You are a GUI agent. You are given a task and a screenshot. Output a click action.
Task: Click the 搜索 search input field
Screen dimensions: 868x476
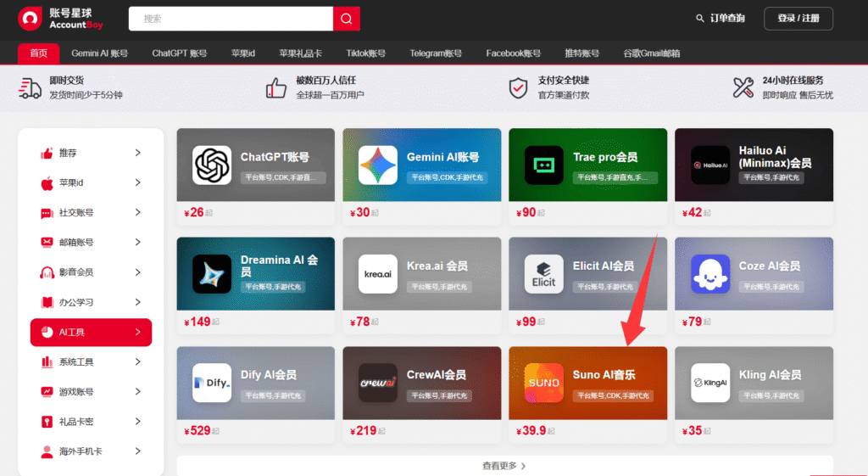231,19
